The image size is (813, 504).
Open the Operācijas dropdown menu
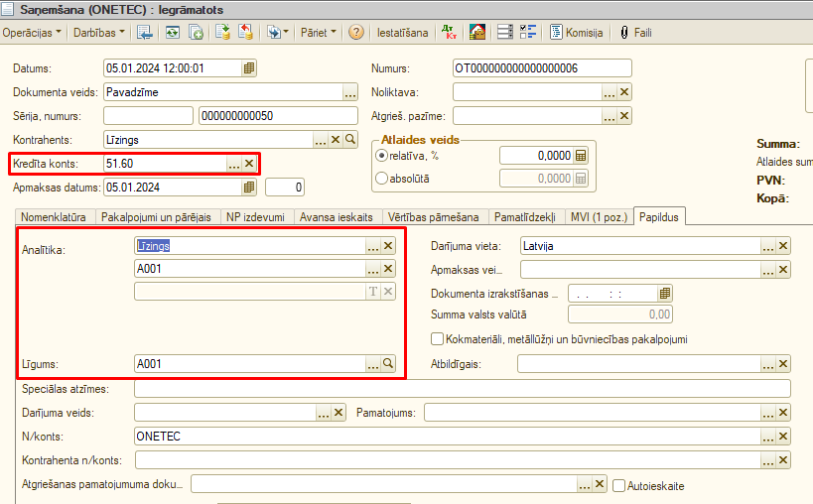[32, 33]
